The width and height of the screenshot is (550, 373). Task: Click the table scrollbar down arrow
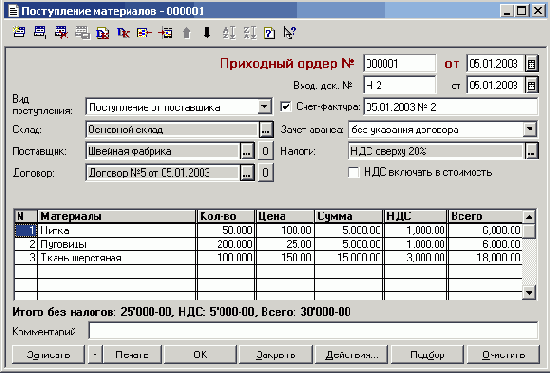pos(529,292)
